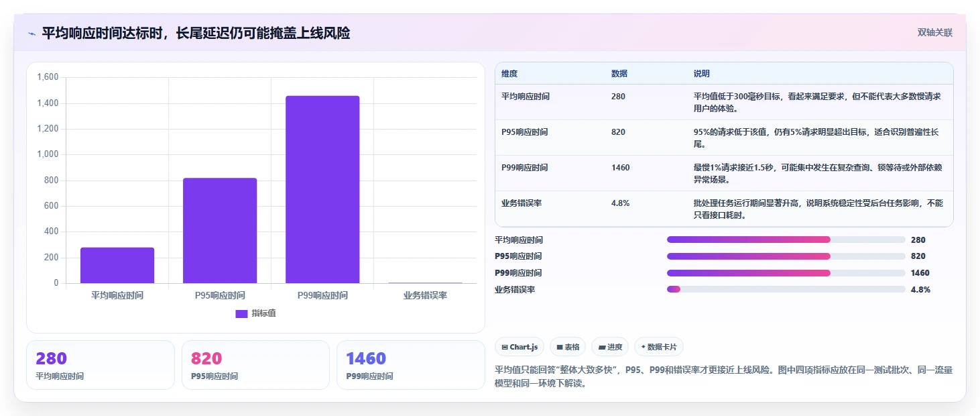980x416 pixels.
Task: Click the P95响应时间 bar in chart
Action: [x=220, y=230]
